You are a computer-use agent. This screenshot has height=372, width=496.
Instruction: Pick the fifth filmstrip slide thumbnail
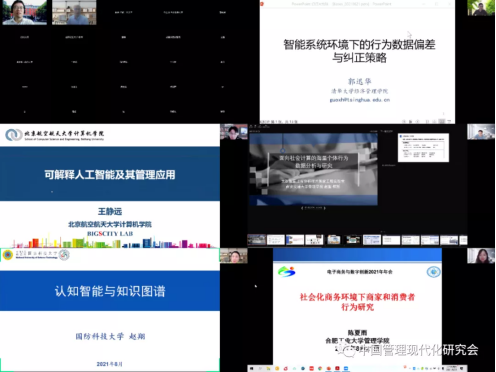334,240
